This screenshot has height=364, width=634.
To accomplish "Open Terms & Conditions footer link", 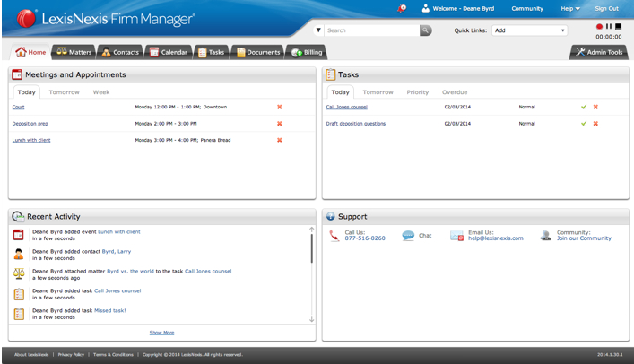I will pos(113,355).
